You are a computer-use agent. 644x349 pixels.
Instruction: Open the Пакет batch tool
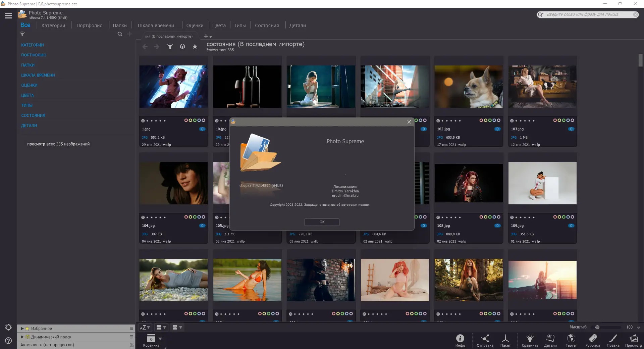[505, 341]
